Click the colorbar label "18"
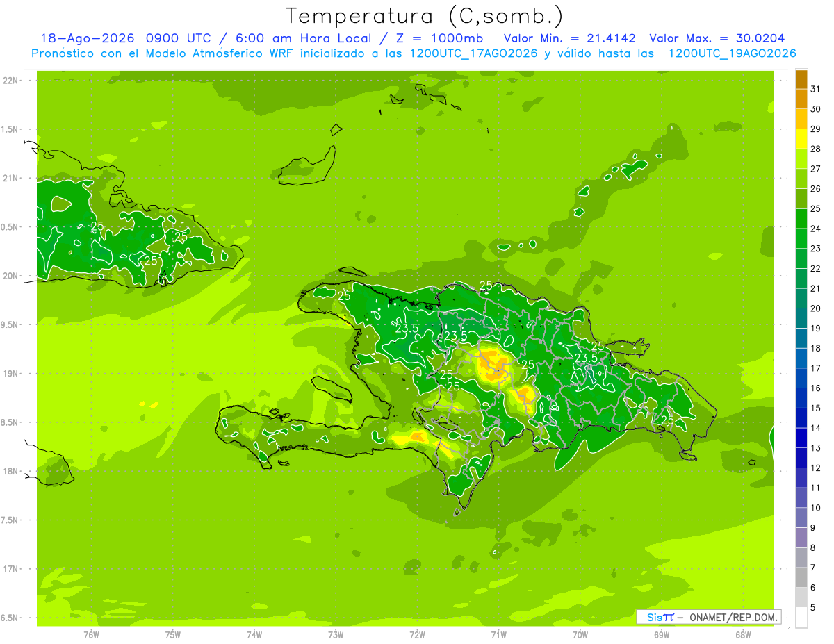This screenshot has width=834, height=644. (x=815, y=348)
